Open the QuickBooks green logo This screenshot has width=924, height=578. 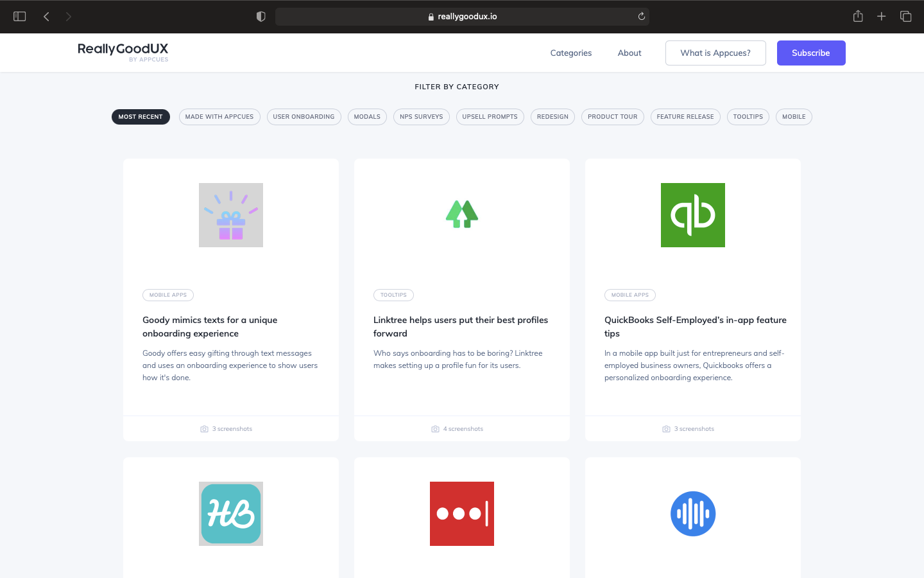[x=693, y=215]
